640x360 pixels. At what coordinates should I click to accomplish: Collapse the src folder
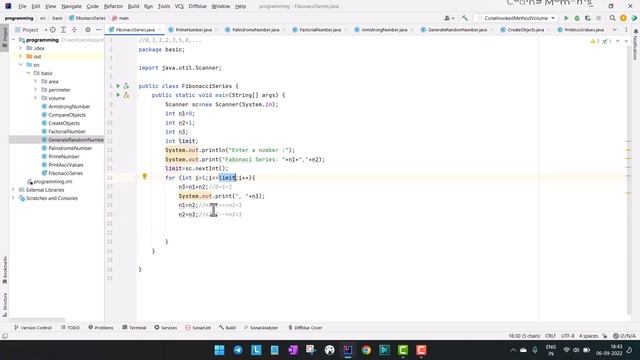click(21, 65)
